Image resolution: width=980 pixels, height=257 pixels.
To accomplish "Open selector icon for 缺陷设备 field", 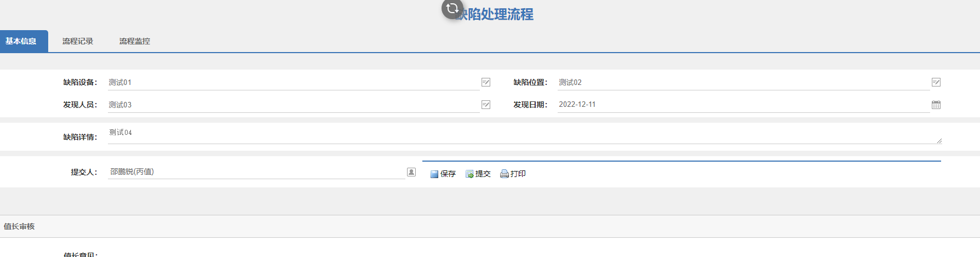I will (x=486, y=82).
